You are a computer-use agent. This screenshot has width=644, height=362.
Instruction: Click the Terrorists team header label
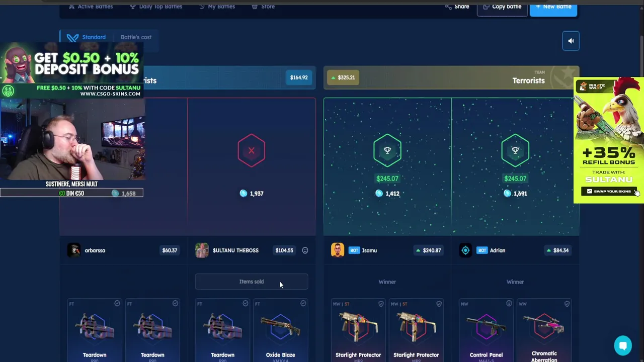(528, 80)
